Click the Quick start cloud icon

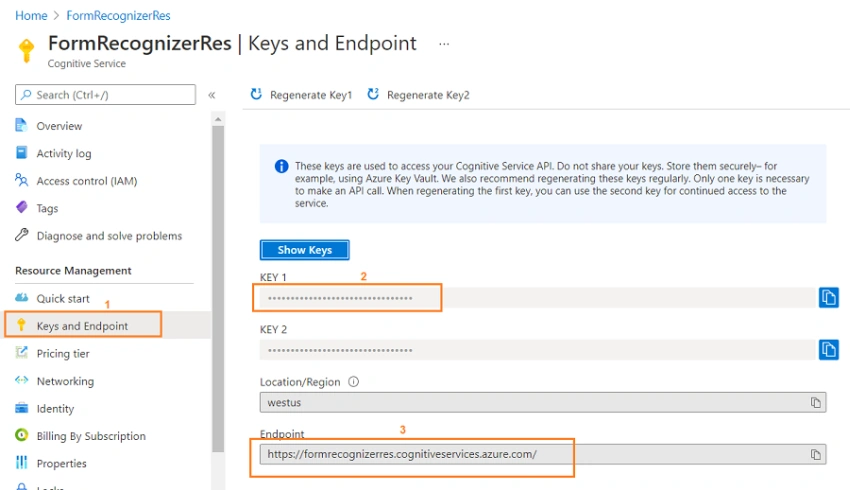[x=21, y=298]
